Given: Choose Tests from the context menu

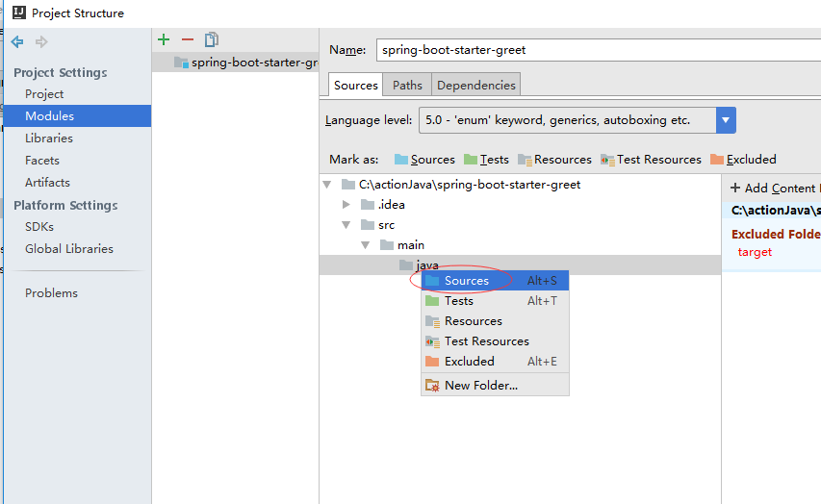Looking at the screenshot, I should click(495, 301).
